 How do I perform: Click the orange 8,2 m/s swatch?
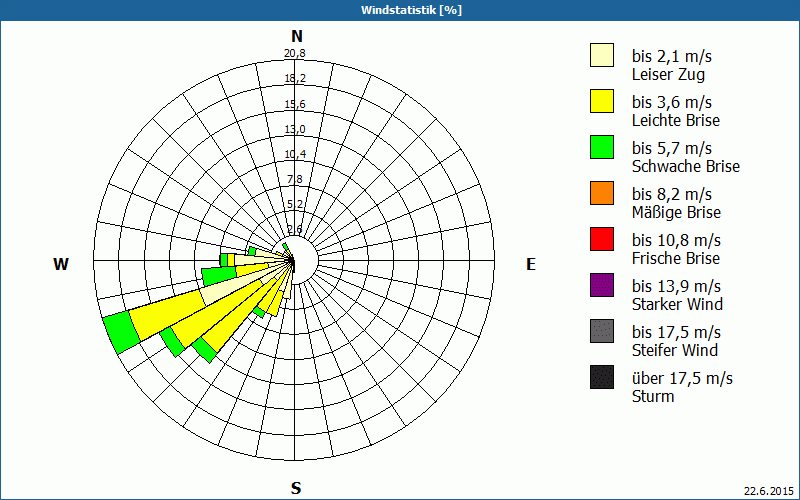(x=602, y=193)
